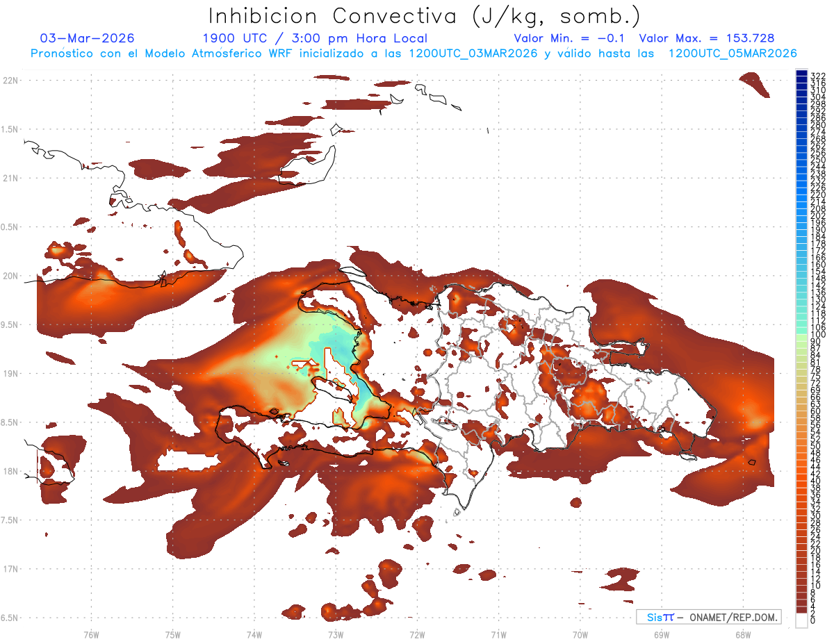This screenshot has width=834, height=644.
Task: Click the '7.5N' latitude label
Action: (x=10, y=520)
